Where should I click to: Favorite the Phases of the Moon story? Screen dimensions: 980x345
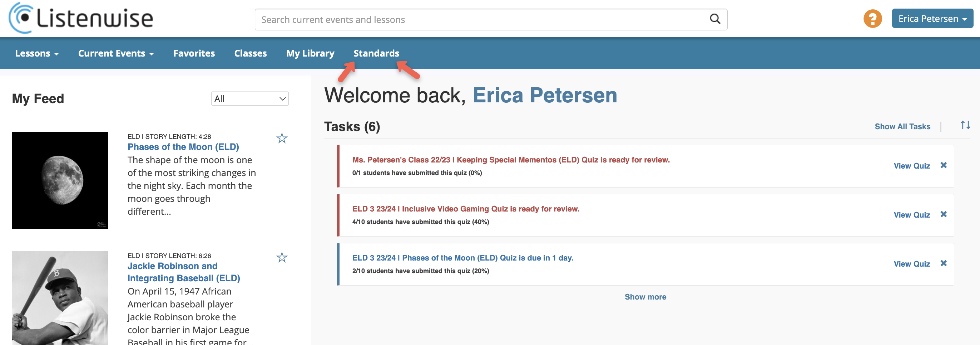click(x=282, y=138)
